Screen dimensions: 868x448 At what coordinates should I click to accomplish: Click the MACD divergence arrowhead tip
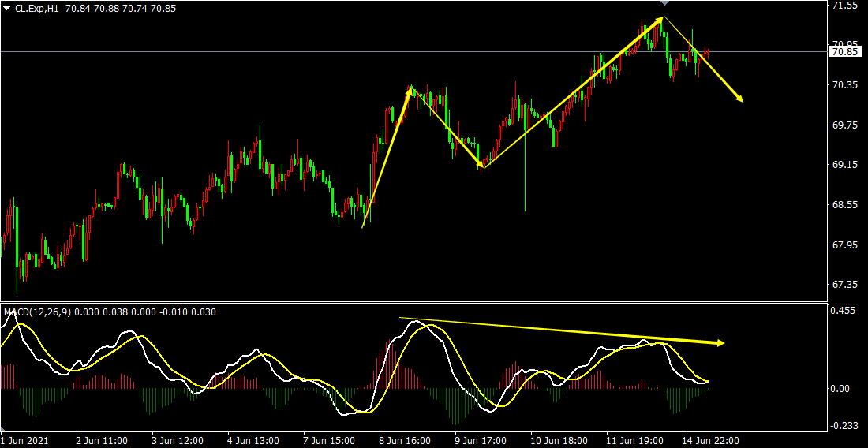coord(720,343)
